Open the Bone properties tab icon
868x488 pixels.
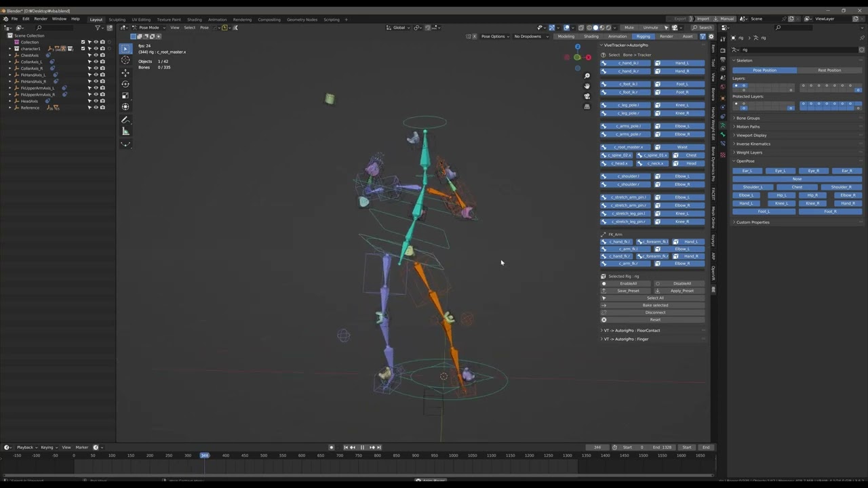[723, 135]
